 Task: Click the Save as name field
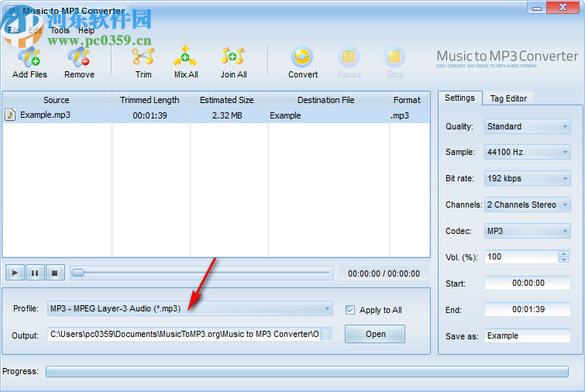(528, 335)
